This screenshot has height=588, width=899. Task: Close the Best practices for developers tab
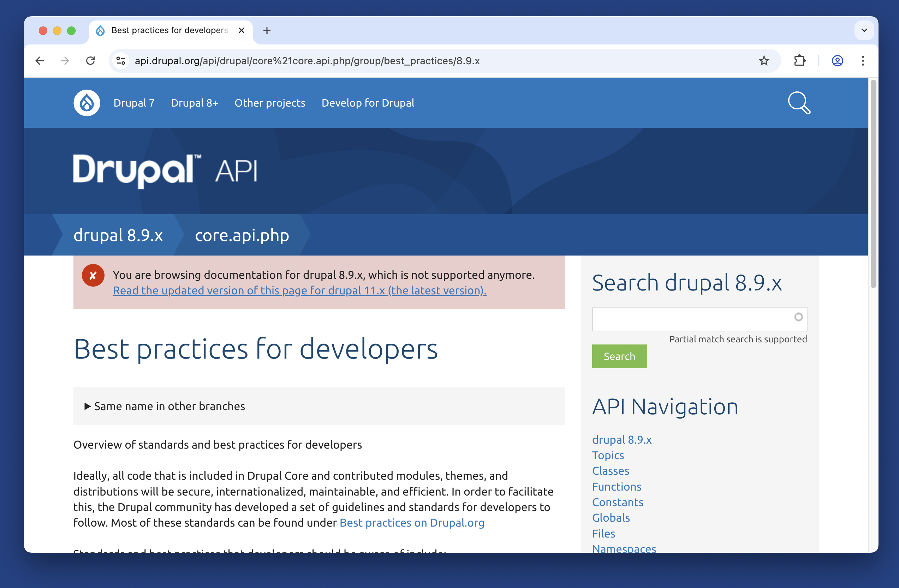click(242, 30)
